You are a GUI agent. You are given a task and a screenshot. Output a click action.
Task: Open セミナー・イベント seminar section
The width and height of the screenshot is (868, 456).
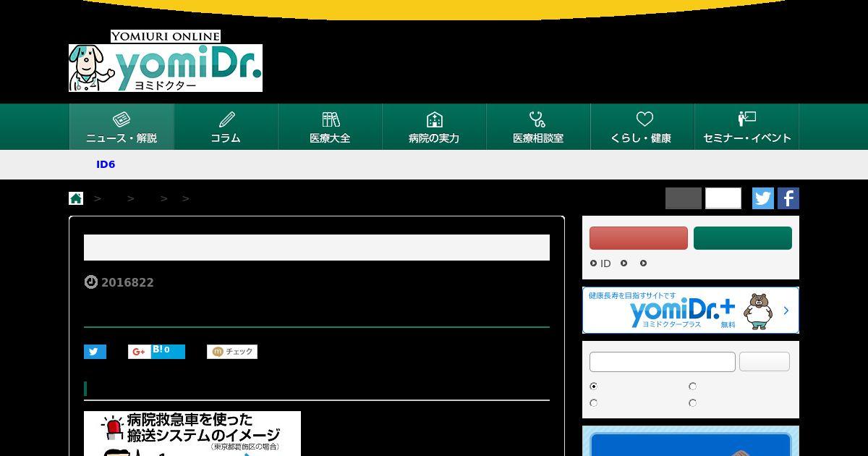point(746,127)
